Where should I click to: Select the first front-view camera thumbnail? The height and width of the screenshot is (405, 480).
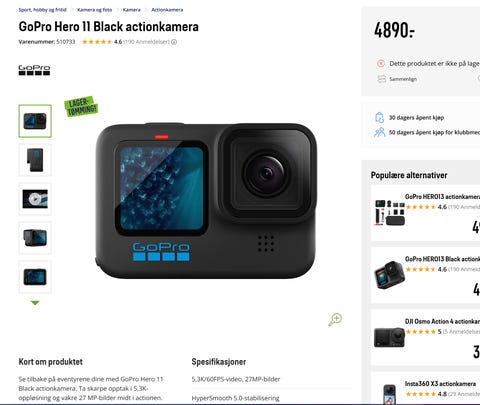35,121
